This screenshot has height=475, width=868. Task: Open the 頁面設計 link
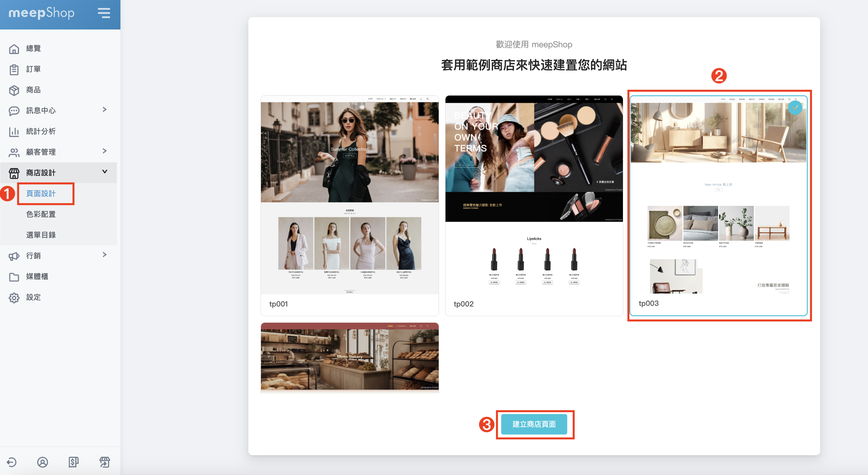41,193
